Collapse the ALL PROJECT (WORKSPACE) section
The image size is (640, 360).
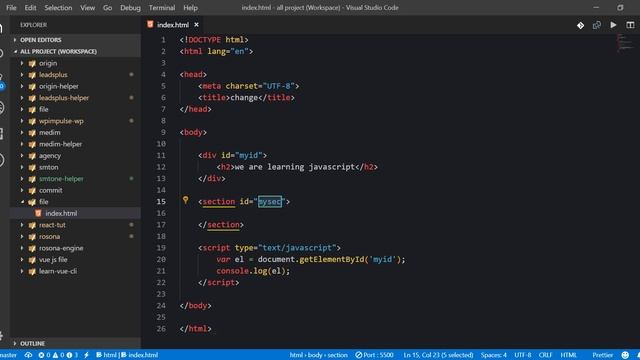[x=76, y=52]
